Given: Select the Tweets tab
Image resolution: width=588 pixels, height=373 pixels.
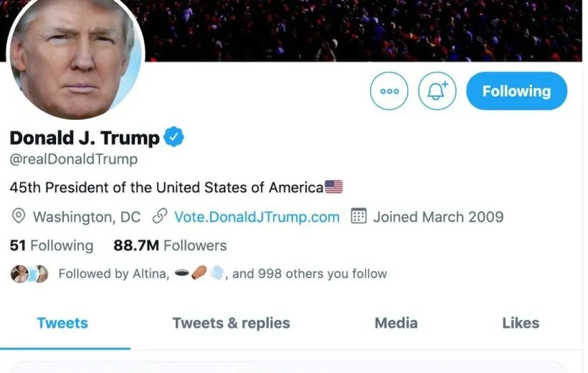Looking at the screenshot, I should point(62,323).
